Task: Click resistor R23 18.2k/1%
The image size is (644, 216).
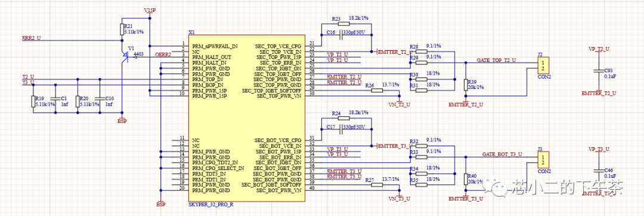Action: click(341, 24)
